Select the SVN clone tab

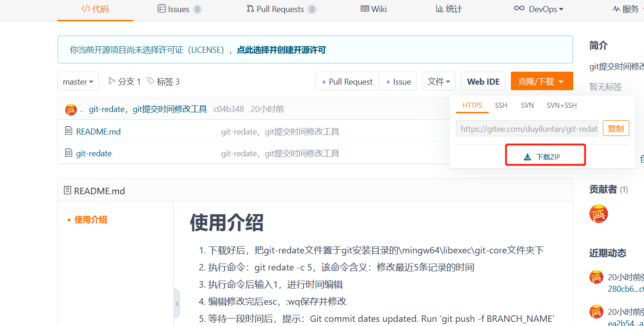527,105
